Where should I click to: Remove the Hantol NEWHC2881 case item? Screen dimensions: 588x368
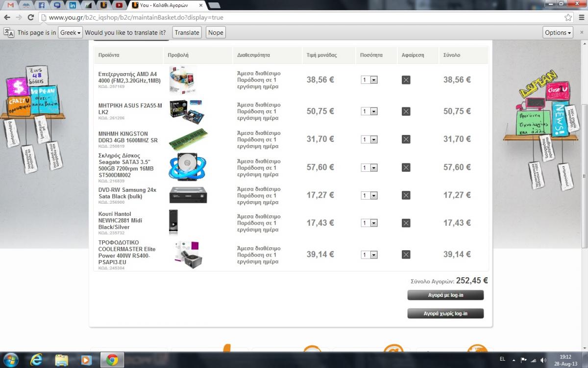click(x=406, y=223)
